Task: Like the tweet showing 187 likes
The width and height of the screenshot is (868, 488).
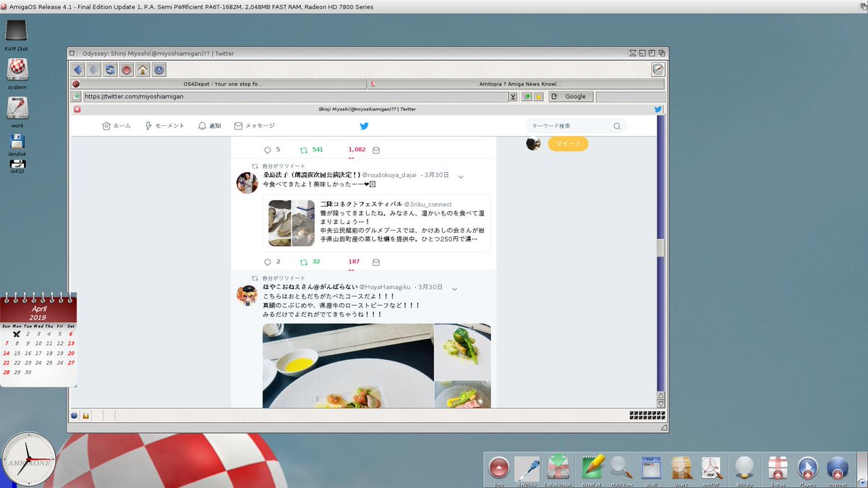Action: click(x=354, y=262)
